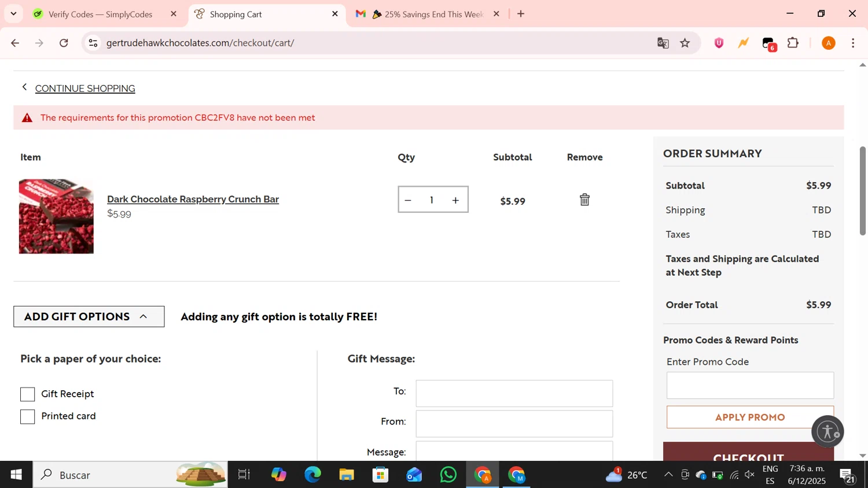Open the orange lightning extension icon
This screenshot has width=868, height=488.
click(x=744, y=43)
